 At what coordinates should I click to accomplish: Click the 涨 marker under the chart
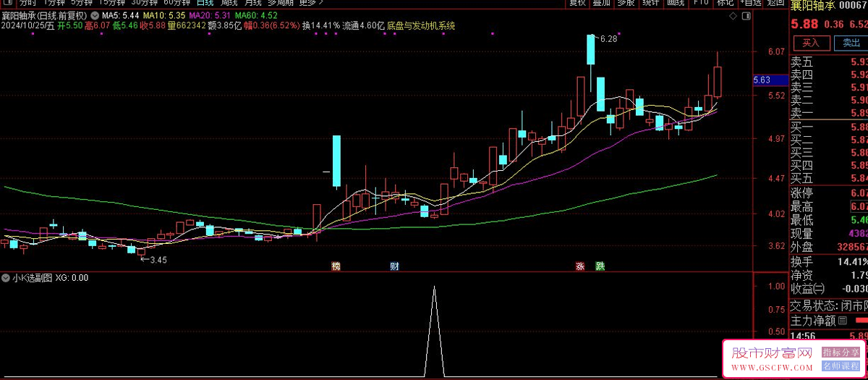tap(579, 266)
